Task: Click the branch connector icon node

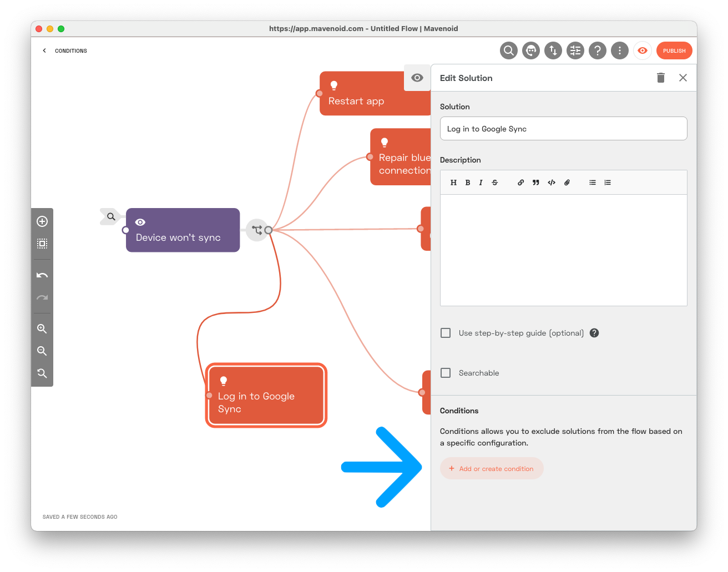Action: click(257, 230)
